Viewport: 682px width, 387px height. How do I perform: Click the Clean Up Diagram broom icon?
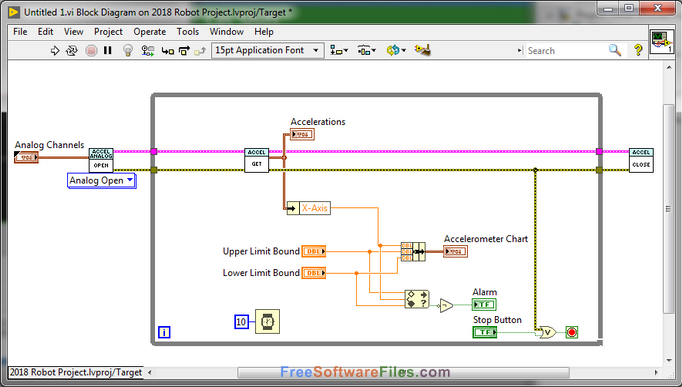pos(422,50)
